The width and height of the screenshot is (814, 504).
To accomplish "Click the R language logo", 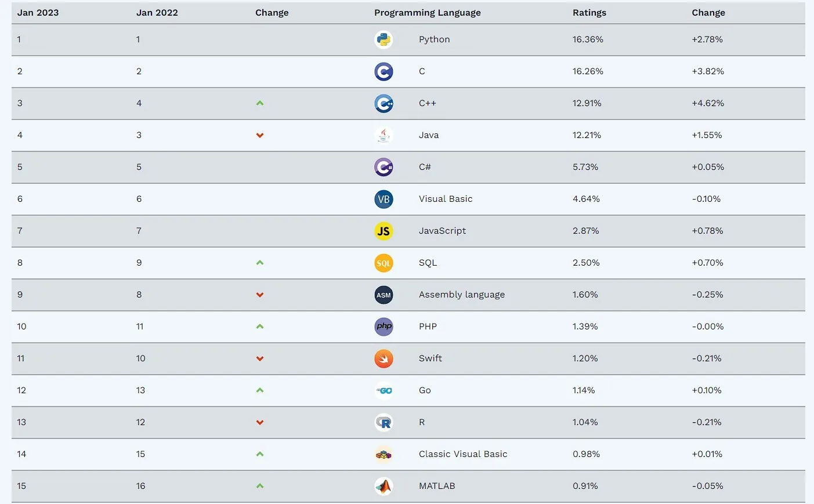I will pos(384,422).
